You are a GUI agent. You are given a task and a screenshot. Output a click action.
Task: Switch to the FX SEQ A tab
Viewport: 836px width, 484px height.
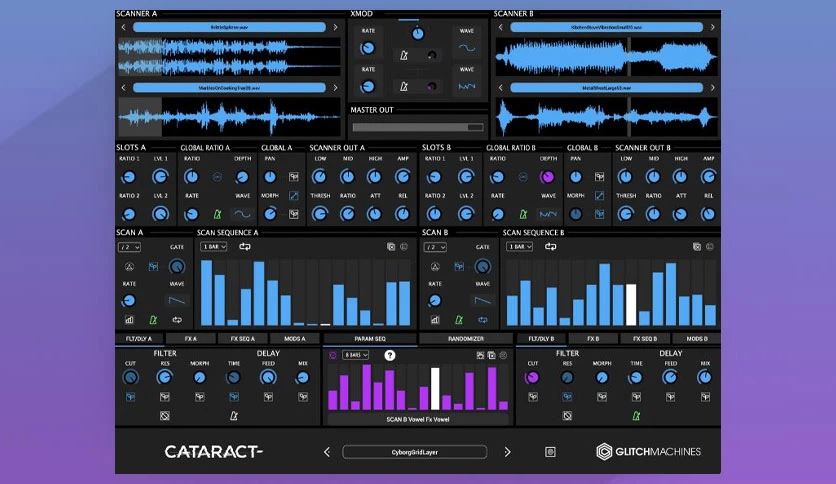(243, 338)
